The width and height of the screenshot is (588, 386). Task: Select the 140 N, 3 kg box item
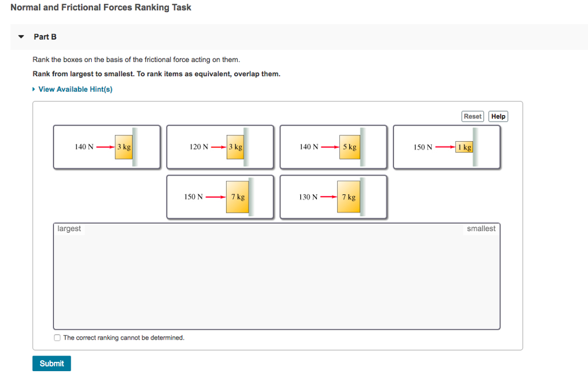pyautogui.click(x=107, y=147)
